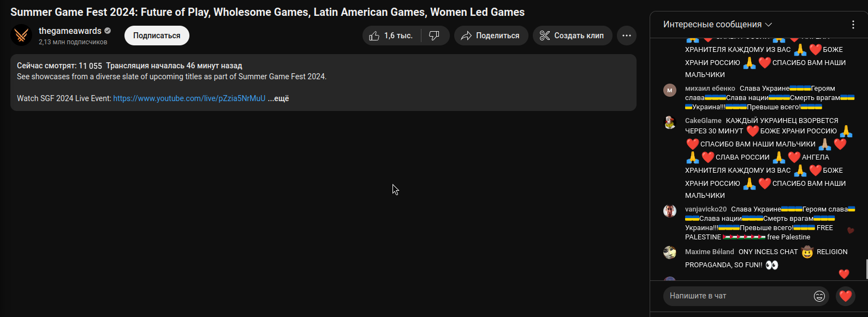Open Интересные сообщения chat mode dropdown
The image size is (868, 317).
tap(717, 25)
